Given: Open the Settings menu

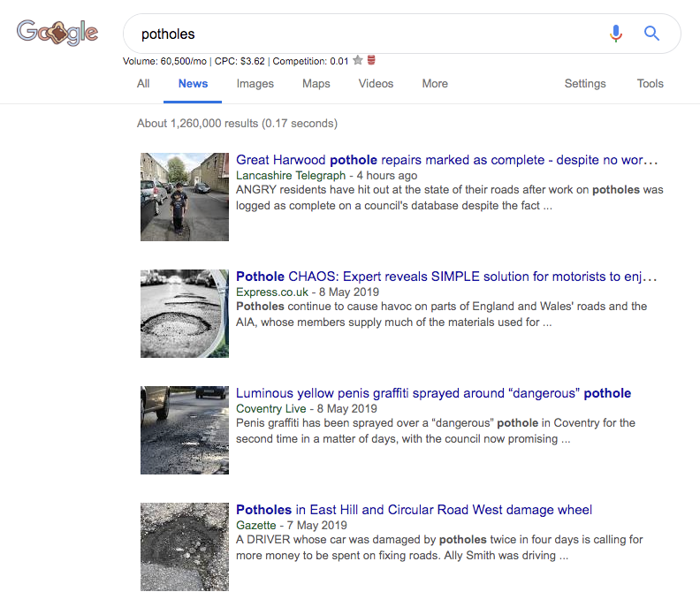Looking at the screenshot, I should coord(585,84).
